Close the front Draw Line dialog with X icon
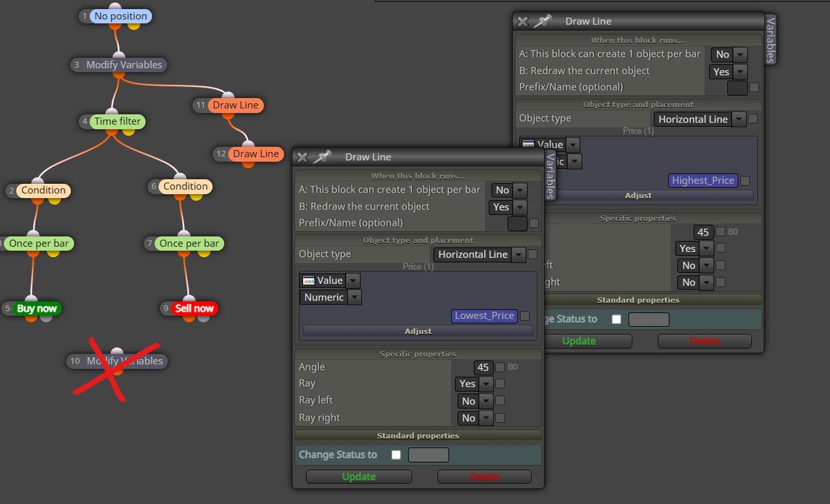 point(302,157)
